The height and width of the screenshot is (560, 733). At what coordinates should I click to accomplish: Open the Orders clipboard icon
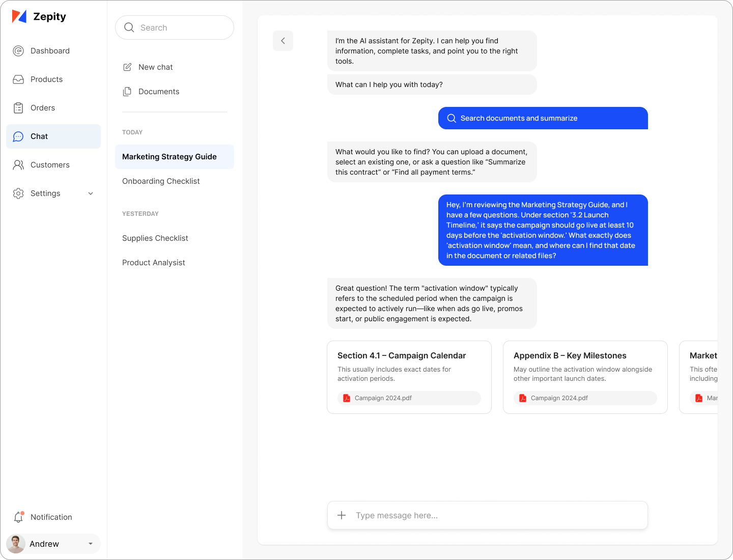[18, 108]
